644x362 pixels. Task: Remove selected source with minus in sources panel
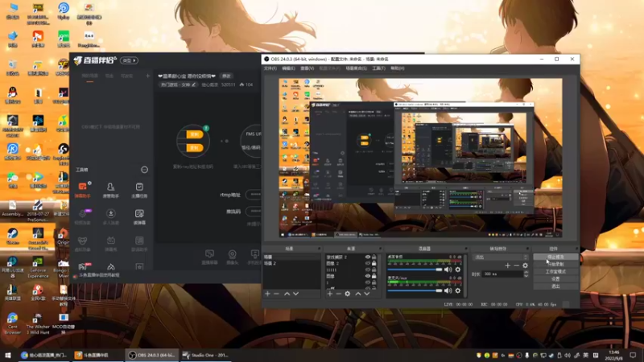point(338,294)
